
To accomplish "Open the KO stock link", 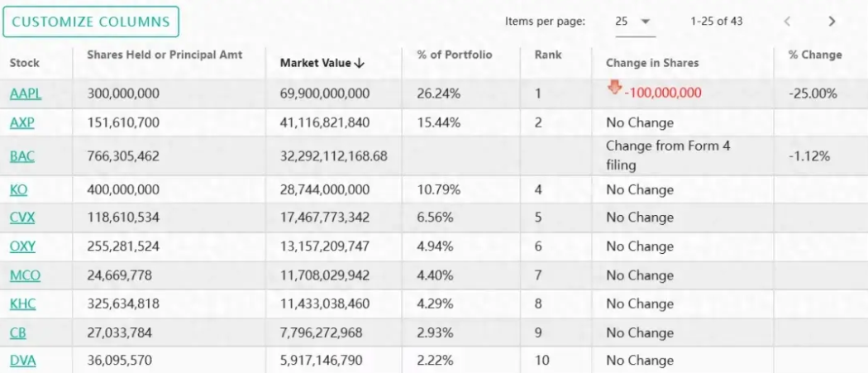I will point(18,190).
